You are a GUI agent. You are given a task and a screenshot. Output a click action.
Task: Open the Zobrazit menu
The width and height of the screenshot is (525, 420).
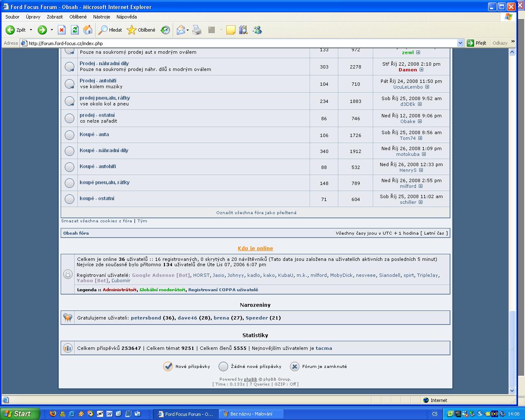tap(55, 17)
